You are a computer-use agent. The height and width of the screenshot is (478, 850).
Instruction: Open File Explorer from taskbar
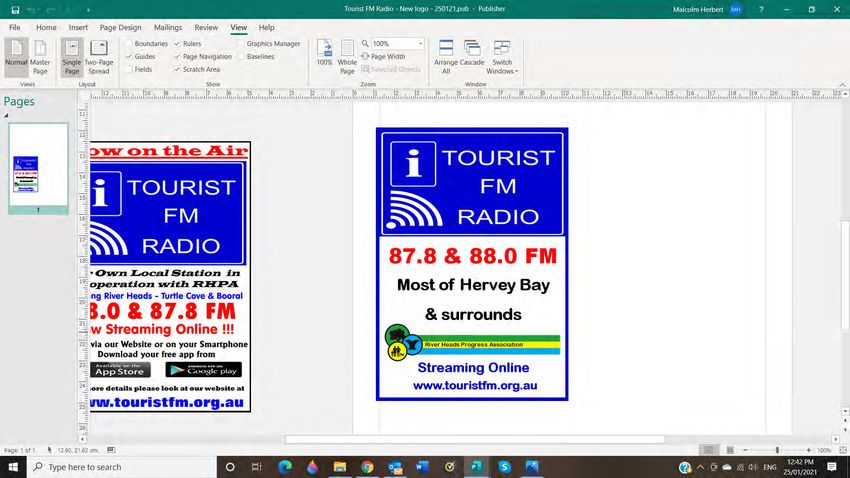coord(340,467)
